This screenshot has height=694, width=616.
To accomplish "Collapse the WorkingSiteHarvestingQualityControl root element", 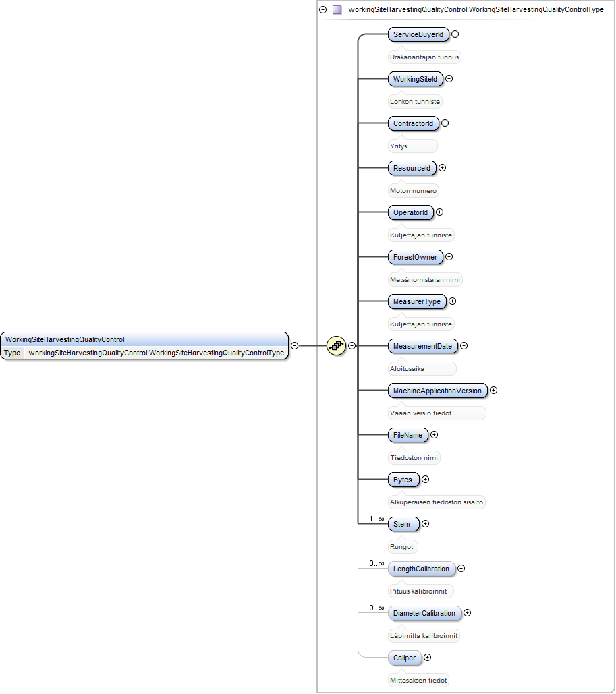I will (294, 346).
